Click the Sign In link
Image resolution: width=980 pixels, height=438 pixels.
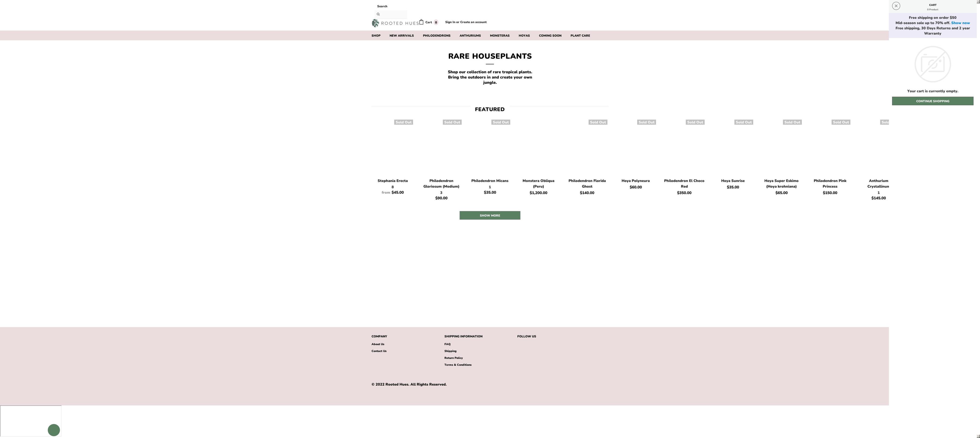pos(450,22)
